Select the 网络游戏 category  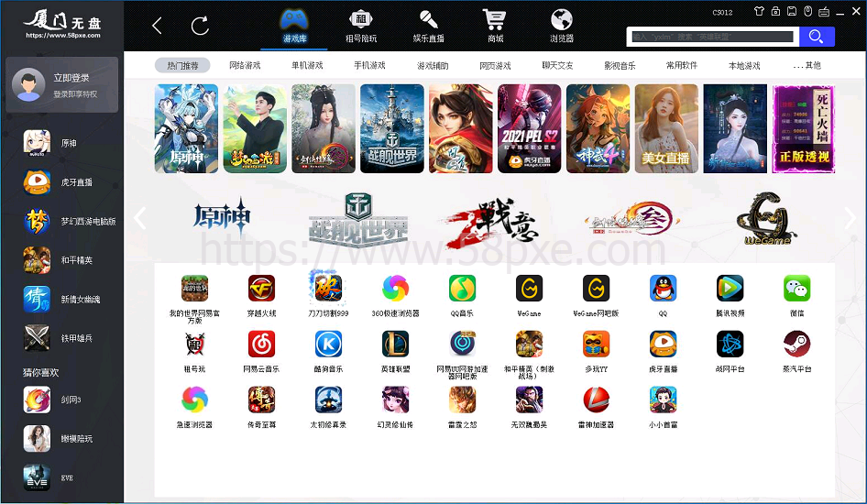[245, 66]
